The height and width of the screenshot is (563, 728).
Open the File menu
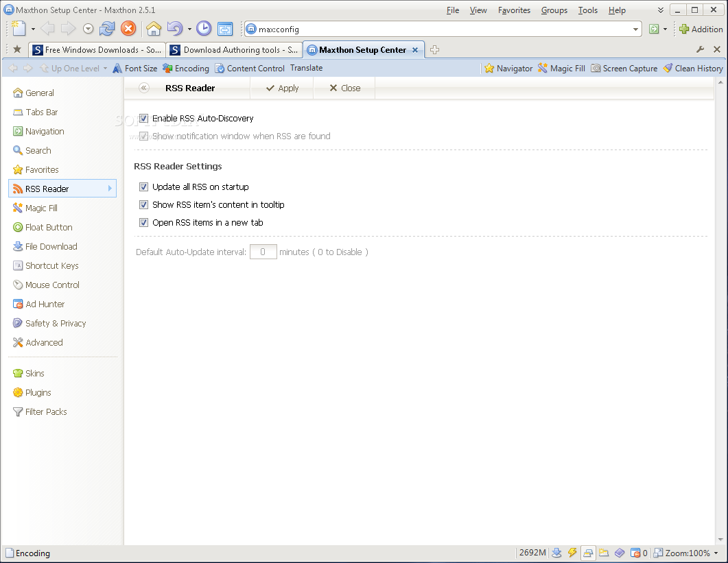453,10
